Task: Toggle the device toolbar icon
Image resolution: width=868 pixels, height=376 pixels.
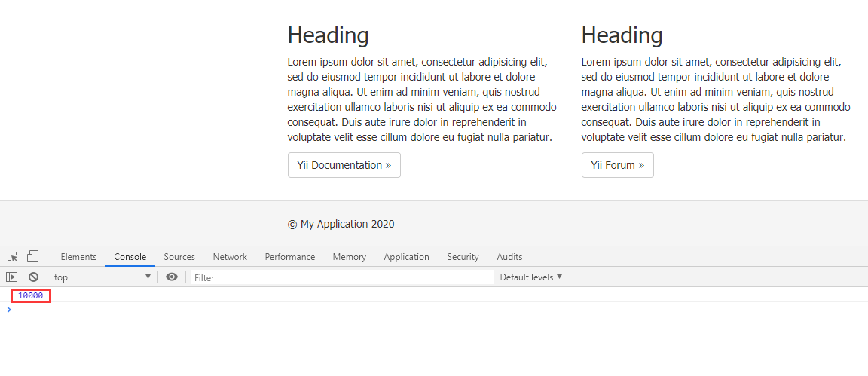Action: [32, 256]
